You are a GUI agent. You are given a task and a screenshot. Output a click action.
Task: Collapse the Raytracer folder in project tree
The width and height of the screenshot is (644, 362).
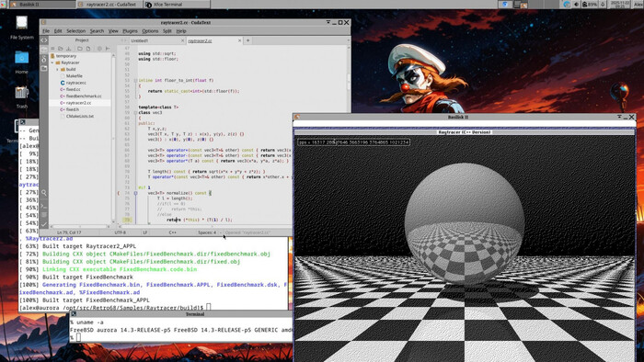pos(52,62)
